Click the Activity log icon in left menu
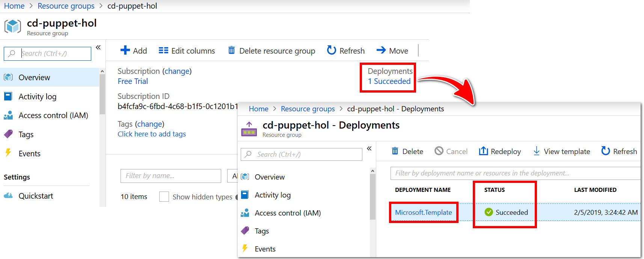644x259 pixels. click(x=8, y=96)
